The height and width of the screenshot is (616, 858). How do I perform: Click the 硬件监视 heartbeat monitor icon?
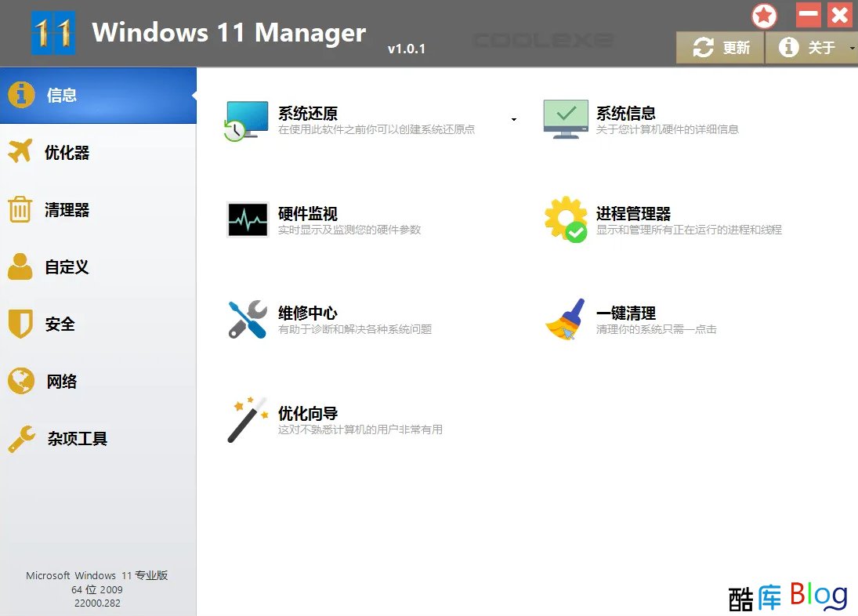[248, 219]
